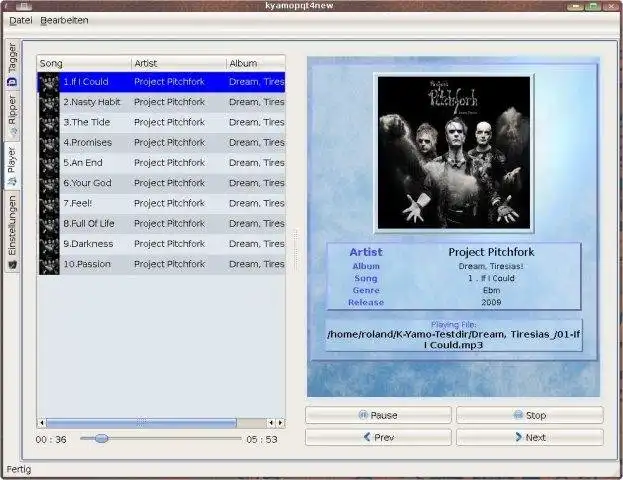The image size is (623, 480).
Task: Skip to next track with Next
Action: pyautogui.click(x=530, y=437)
